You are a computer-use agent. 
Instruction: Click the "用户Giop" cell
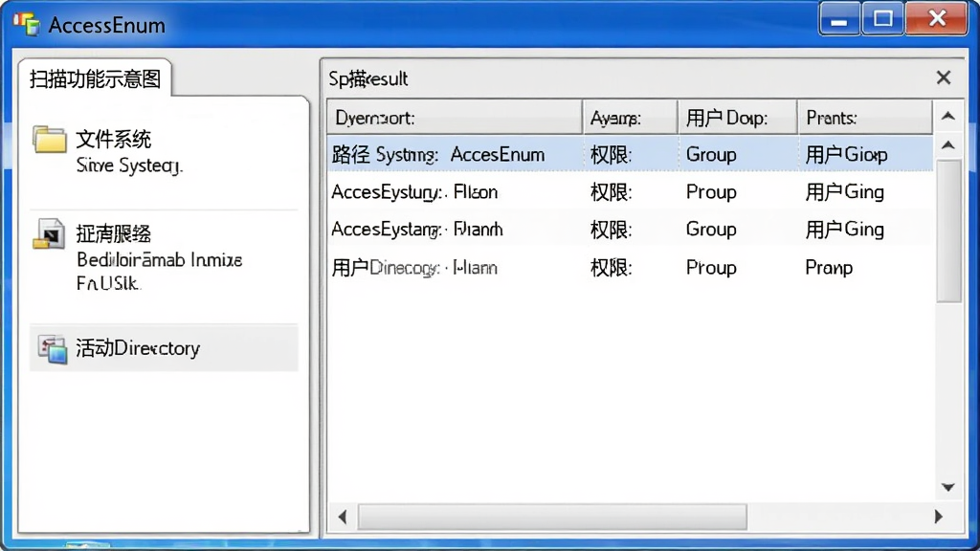(846, 155)
